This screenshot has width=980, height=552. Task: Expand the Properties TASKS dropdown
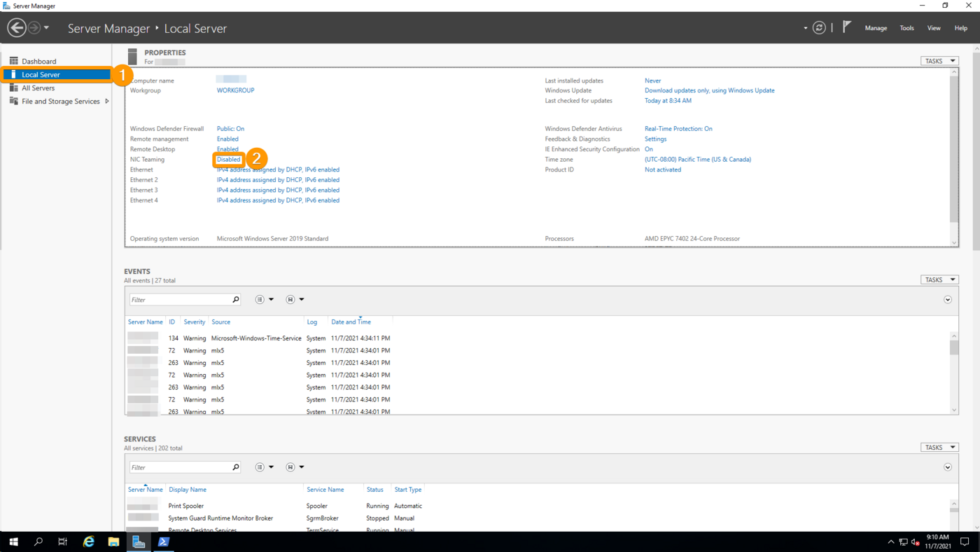939,61
